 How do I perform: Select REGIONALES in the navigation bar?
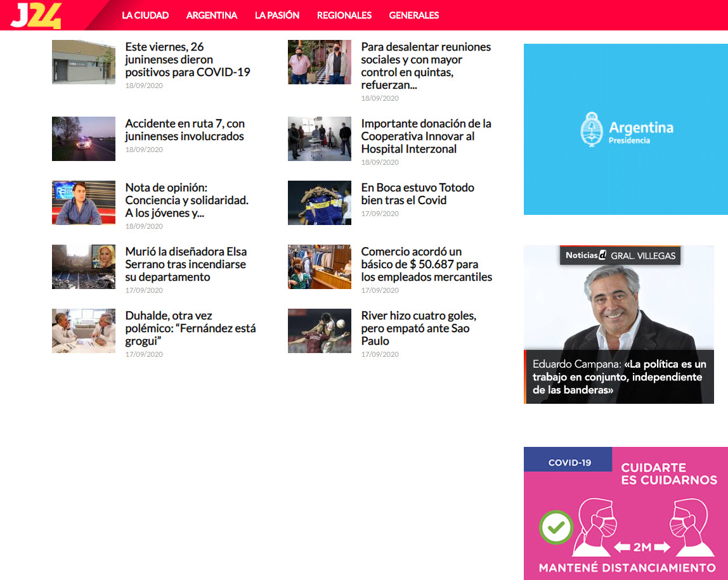(x=344, y=15)
